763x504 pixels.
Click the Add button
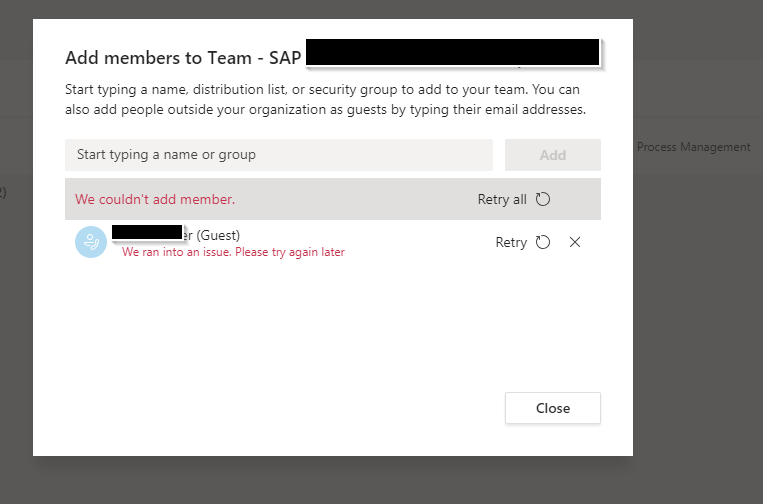click(x=553, y=155)
